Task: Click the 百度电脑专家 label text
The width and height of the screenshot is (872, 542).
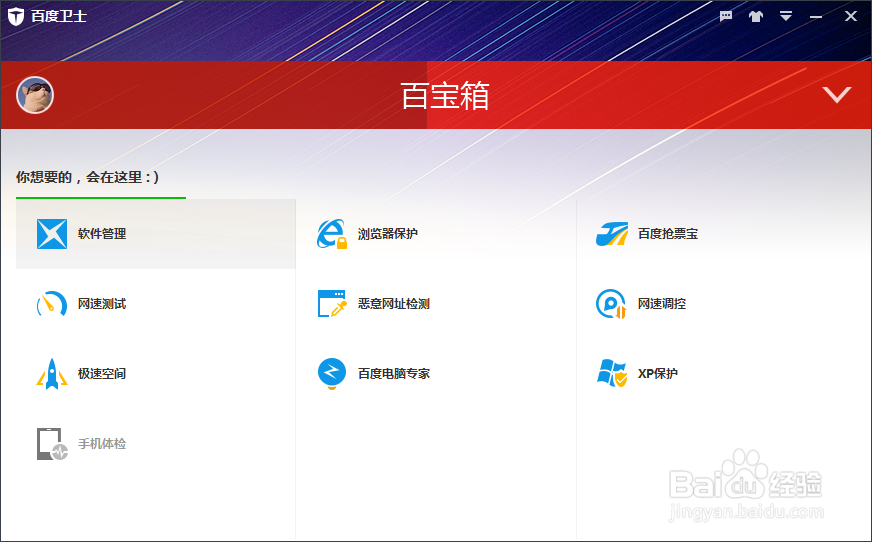Action: tap(394, 374)
